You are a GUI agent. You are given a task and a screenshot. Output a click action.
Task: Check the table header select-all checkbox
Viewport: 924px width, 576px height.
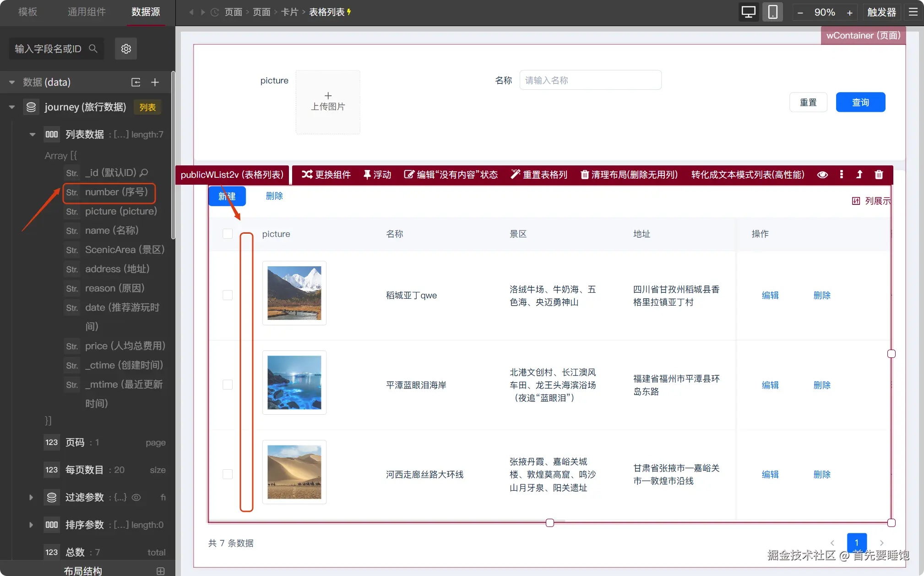coord(228,234)
